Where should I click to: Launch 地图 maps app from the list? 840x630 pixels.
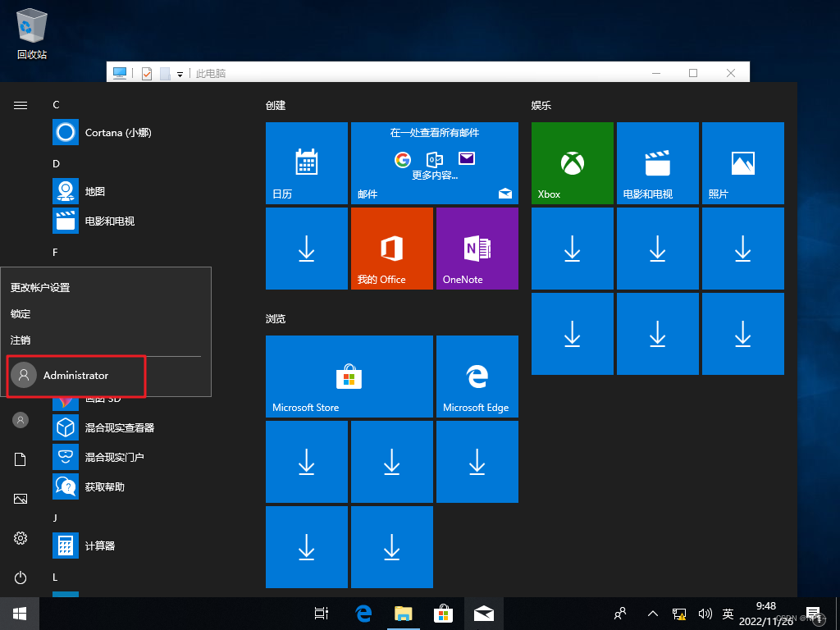[x=79, y=191]
